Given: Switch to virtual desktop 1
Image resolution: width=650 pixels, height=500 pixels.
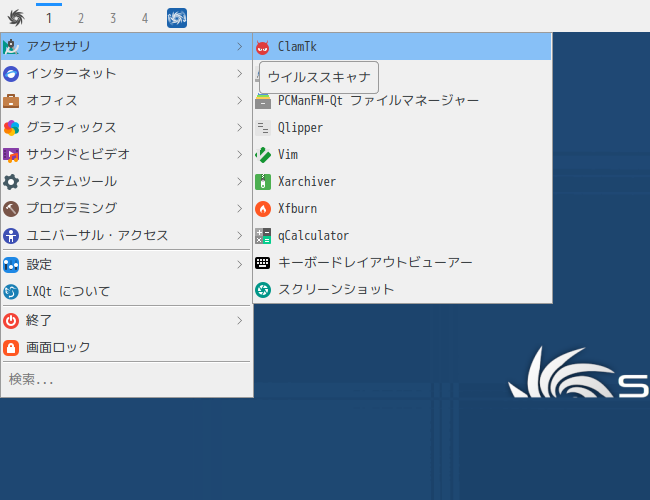Looking at the screenshot, I should point(49,18).
